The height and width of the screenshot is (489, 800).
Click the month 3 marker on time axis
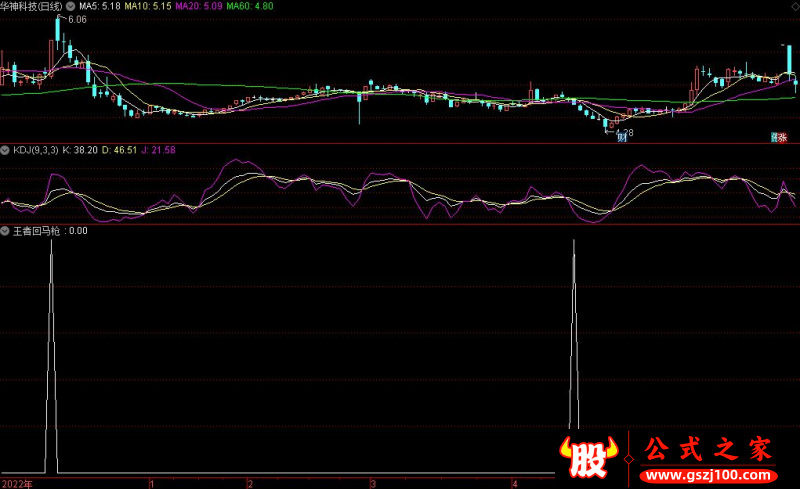tap(372, 482)
